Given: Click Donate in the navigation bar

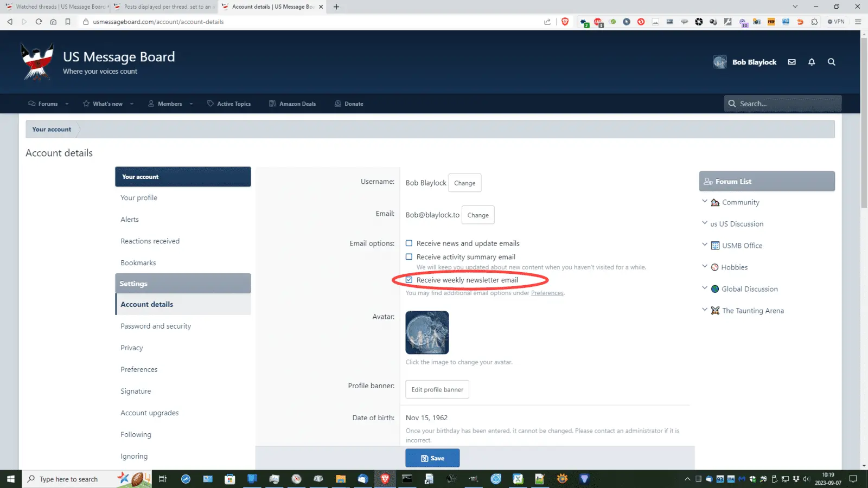Looking at the screenshot, I should click(x=349, y=104).
